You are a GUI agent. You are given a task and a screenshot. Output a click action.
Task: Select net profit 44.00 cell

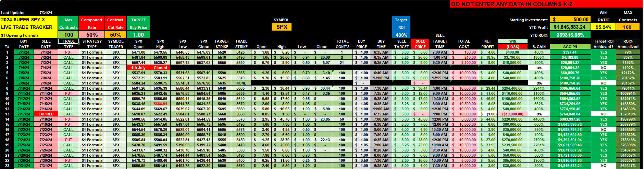pyautogui.click(x=487, y=119)
